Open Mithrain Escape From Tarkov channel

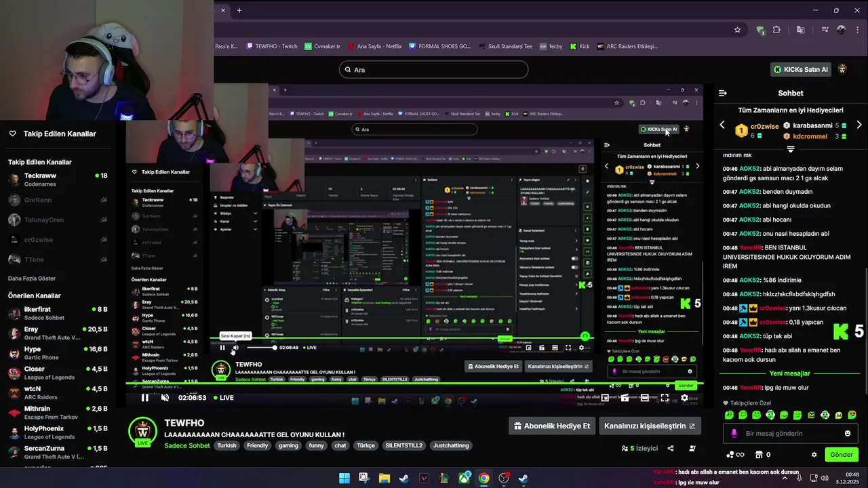[x=58, y=413]
